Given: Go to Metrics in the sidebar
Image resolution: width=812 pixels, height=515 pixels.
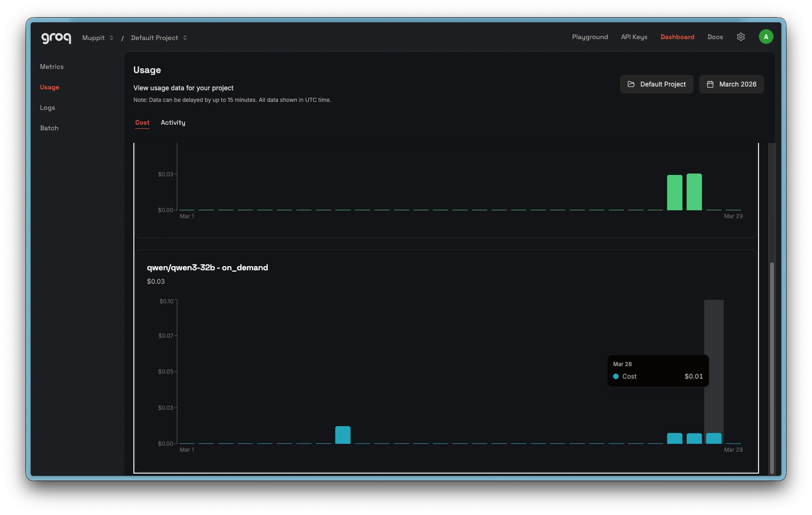Looking at the screenshot, I should (52, 67).
